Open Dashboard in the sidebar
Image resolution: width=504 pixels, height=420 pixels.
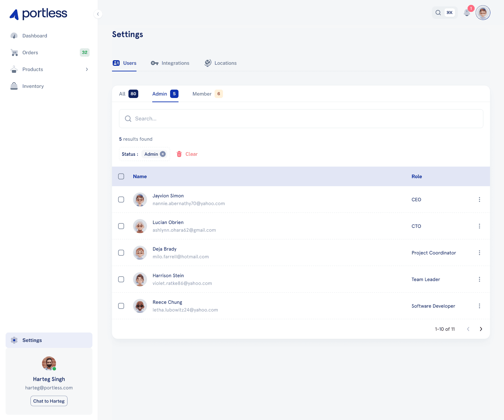coord(49,36)
